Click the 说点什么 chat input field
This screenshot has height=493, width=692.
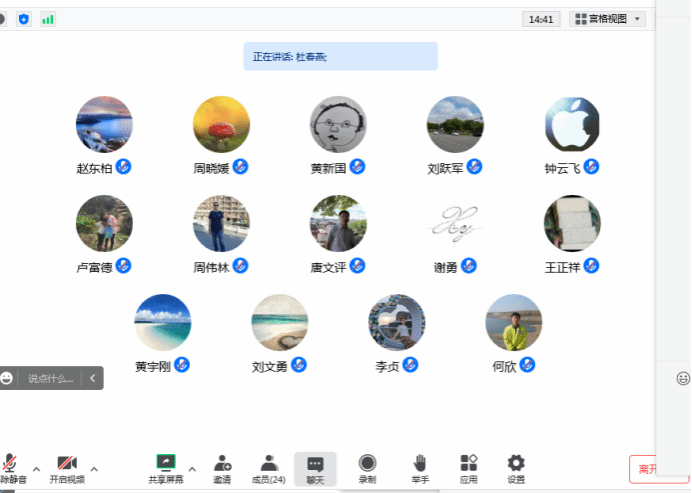pyautogui.click(x=50, y=378)
